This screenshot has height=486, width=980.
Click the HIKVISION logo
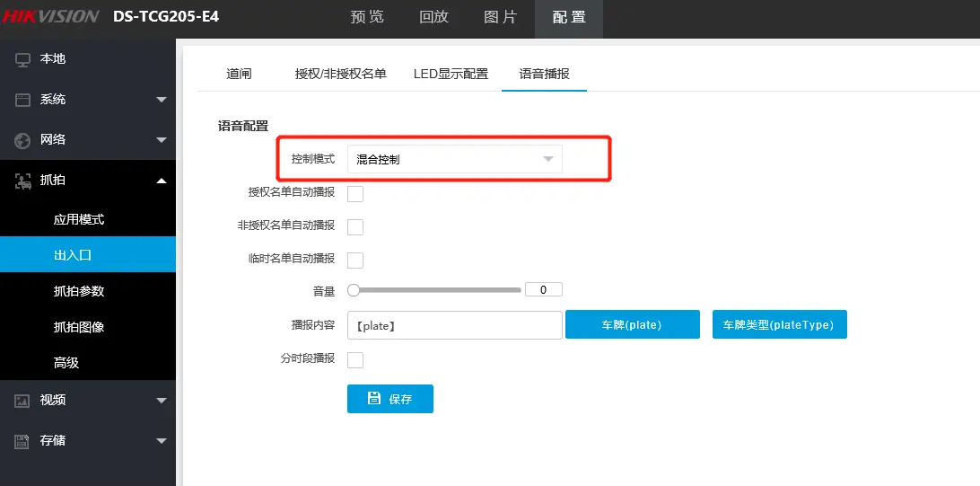(50, 17)
